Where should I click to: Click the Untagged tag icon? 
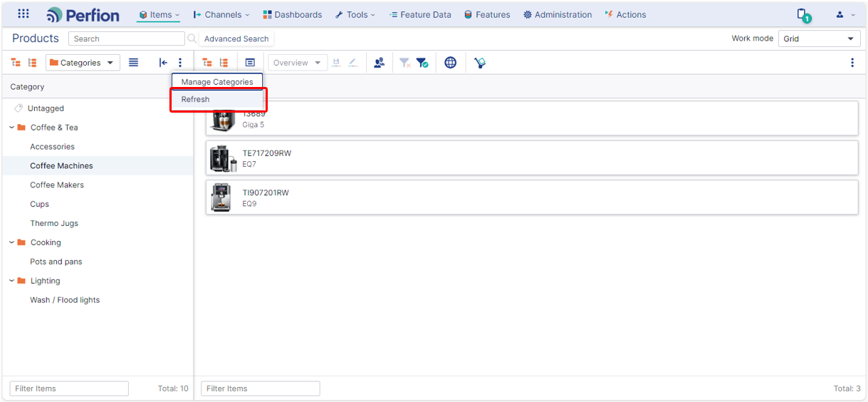coord(19,108)
